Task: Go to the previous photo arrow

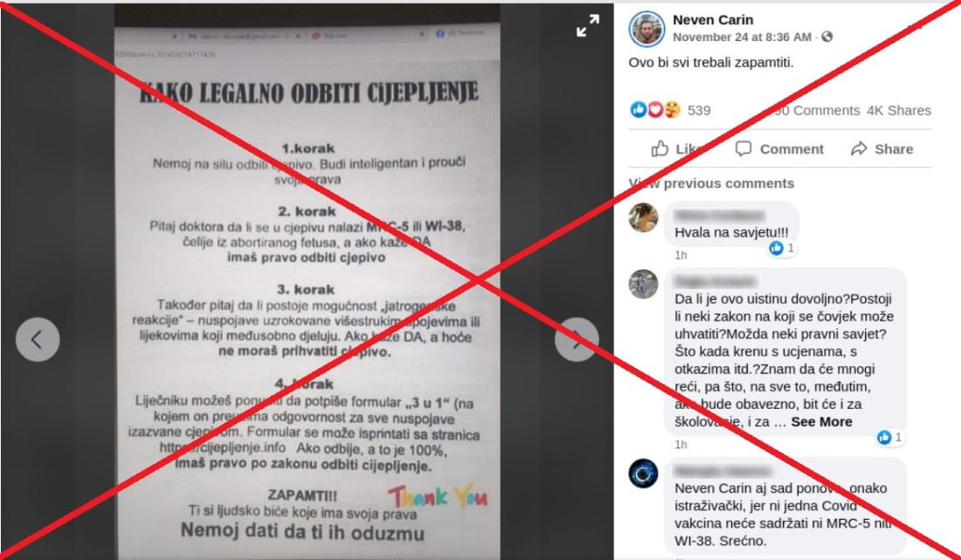Action: 38,340
